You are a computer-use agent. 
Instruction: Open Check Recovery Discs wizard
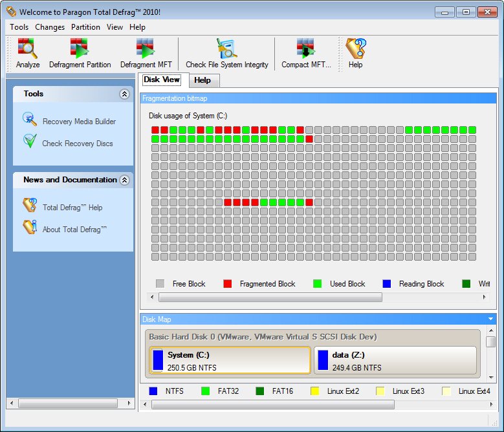(x=77, y=144)
